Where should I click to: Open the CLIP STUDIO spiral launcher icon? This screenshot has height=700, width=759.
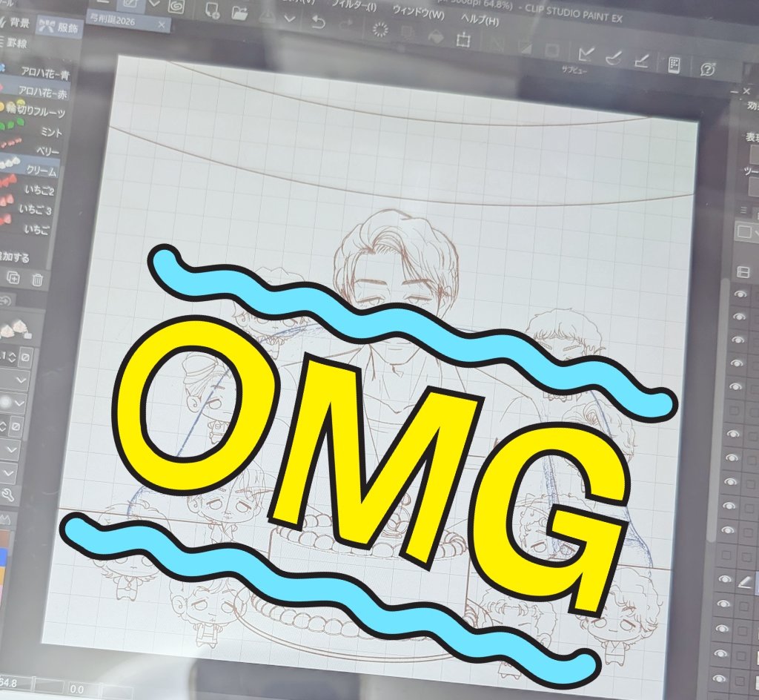(x=176, y=6)
